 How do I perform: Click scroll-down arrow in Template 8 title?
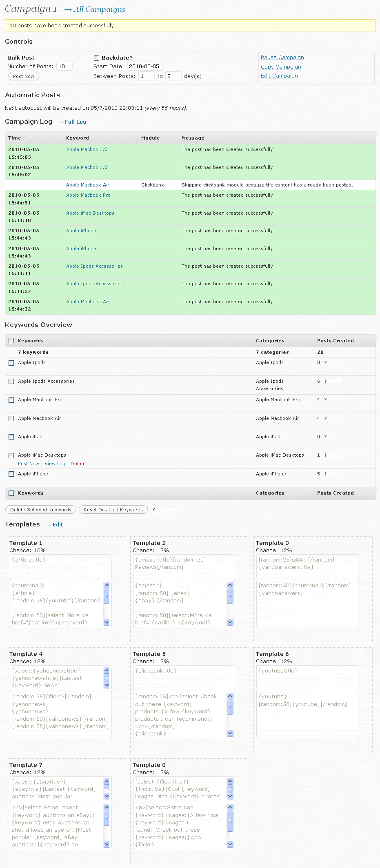[x=230, y=796]
